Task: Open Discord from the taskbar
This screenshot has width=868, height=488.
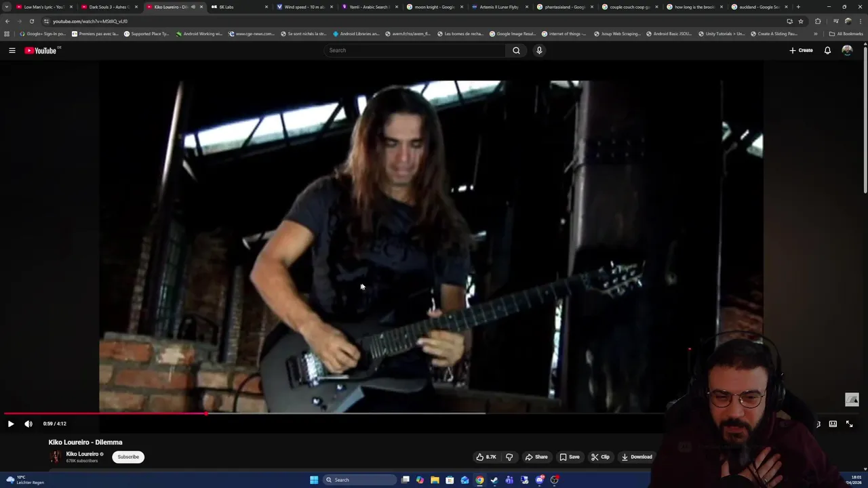Action: tap(539, 480)
